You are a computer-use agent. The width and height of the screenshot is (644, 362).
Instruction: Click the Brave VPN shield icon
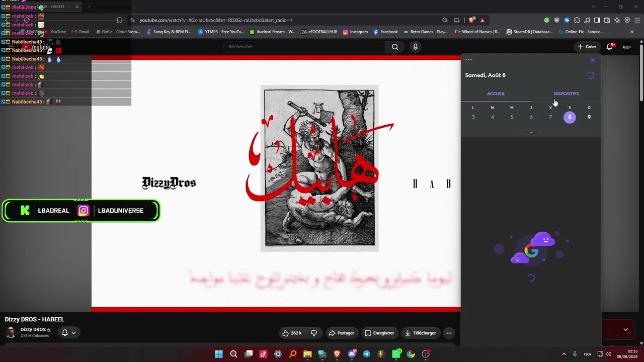pyautogui.click(x=627, y=20)
